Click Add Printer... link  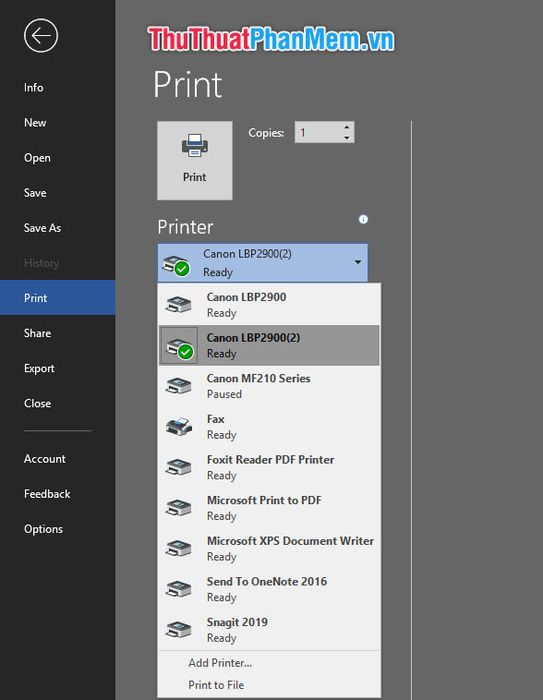pyautogui.click(x=220, y=663)
